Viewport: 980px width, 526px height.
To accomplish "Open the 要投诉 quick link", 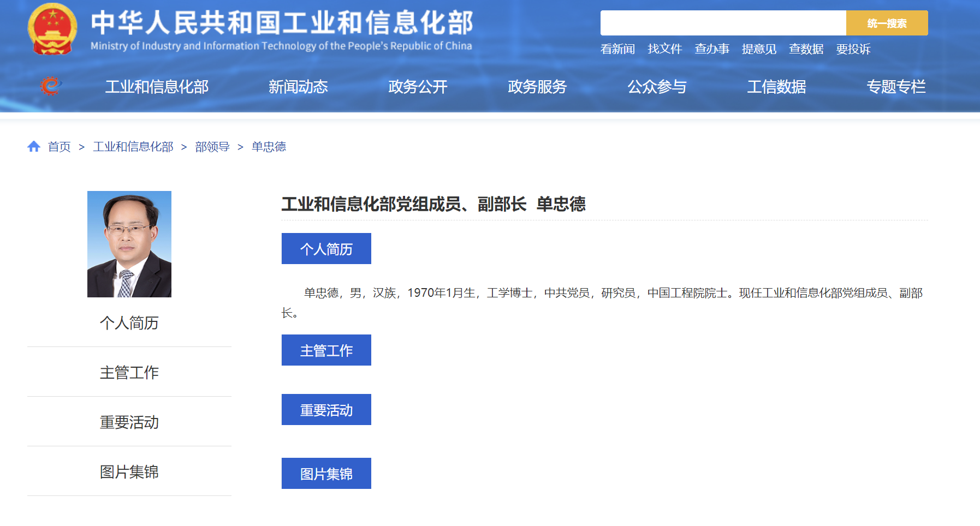I will 853,49.
